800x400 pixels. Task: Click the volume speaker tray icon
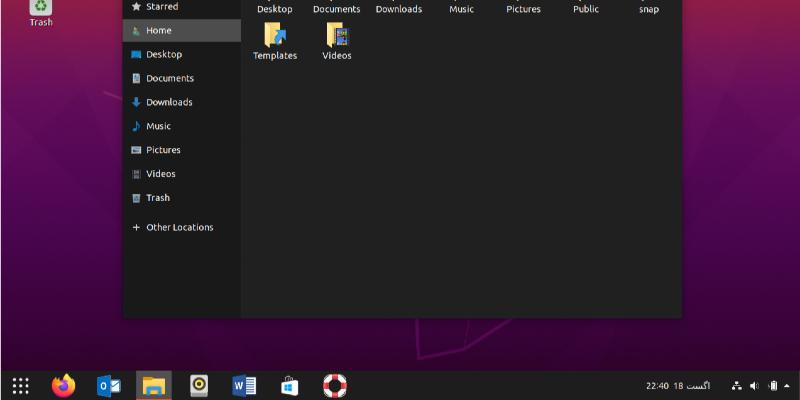(x=754, y=386)
